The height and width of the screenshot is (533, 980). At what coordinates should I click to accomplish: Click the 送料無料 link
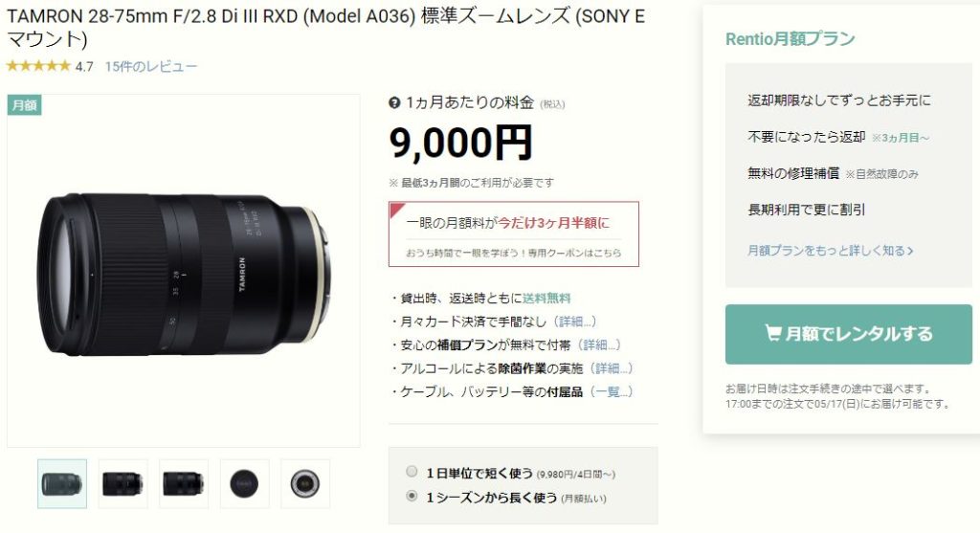(546, 298)
